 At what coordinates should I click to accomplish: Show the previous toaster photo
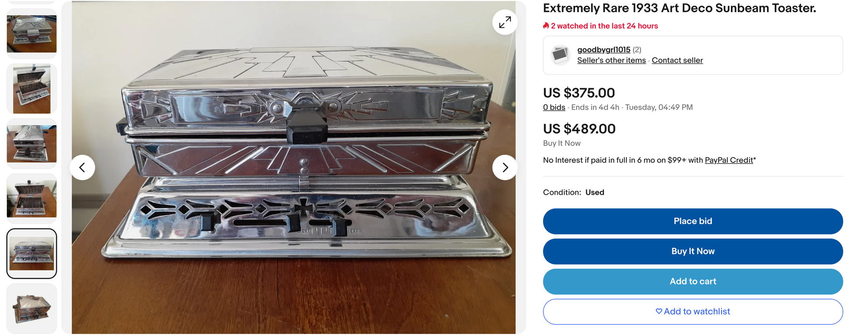point(82,168)
